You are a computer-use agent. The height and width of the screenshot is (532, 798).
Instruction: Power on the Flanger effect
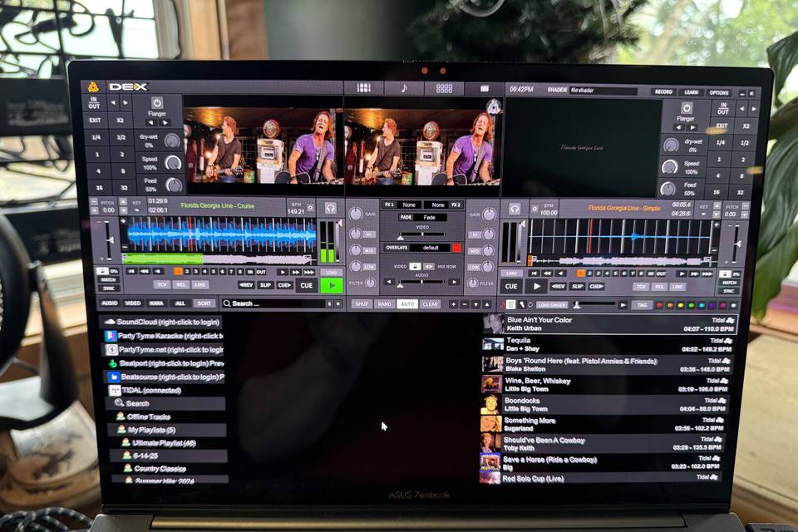(x=155, y=101)
